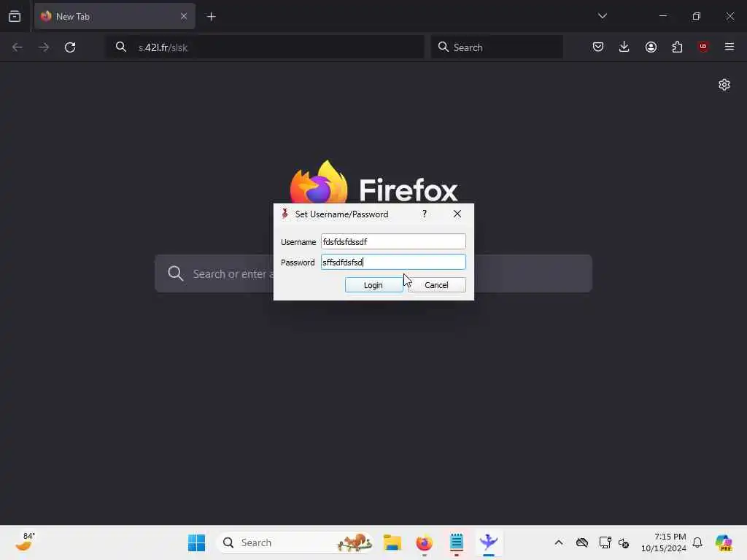747x560 pixels.
Task: Open the notifications bell icon
Action: pyautogui.click(x=697, y=542)
